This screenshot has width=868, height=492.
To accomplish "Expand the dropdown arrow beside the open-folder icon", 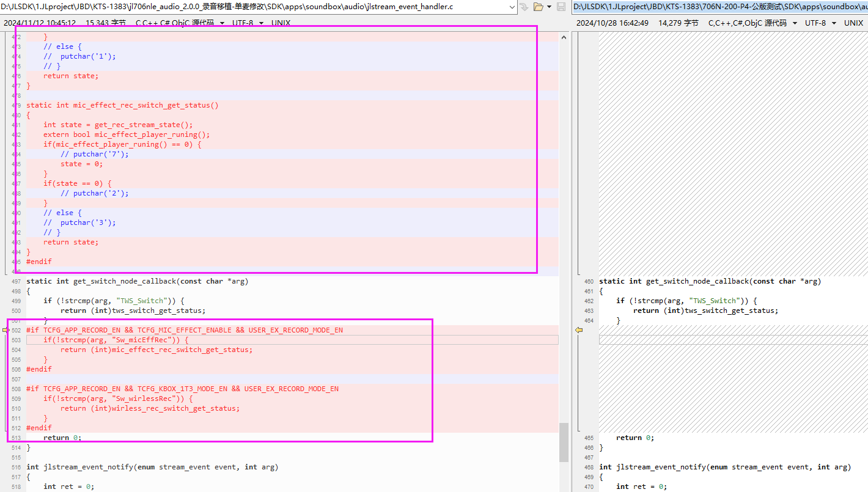I will click(x=550, y=7).
